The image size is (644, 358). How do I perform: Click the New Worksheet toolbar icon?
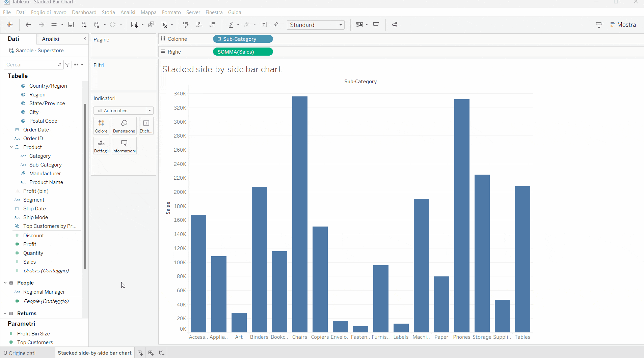(x=134, y=25)
